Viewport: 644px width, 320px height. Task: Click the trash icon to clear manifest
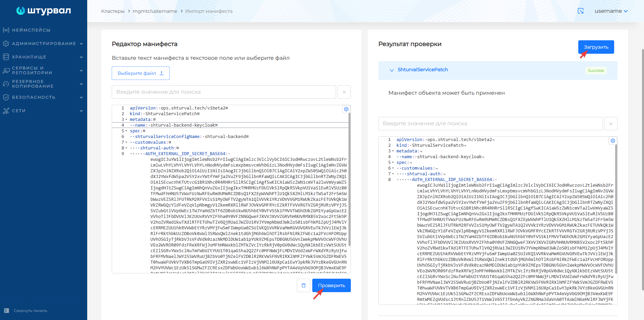point(304,285)
